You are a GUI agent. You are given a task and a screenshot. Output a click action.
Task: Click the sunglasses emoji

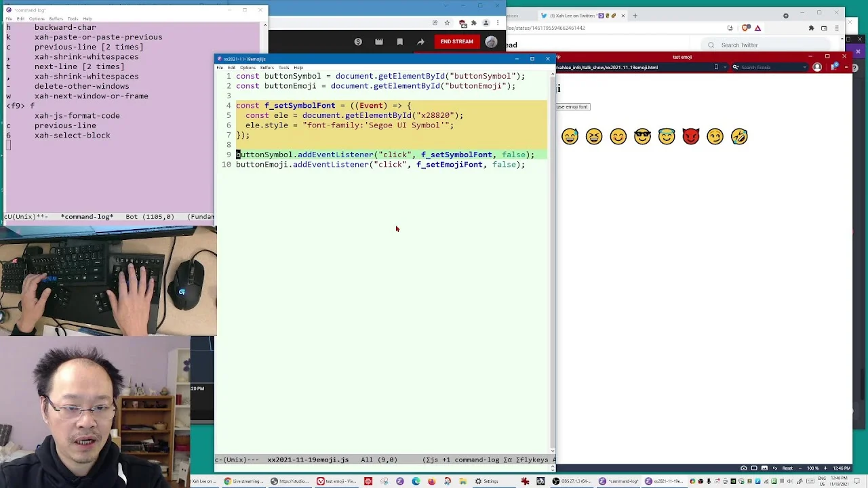click(x=642, y=137)
